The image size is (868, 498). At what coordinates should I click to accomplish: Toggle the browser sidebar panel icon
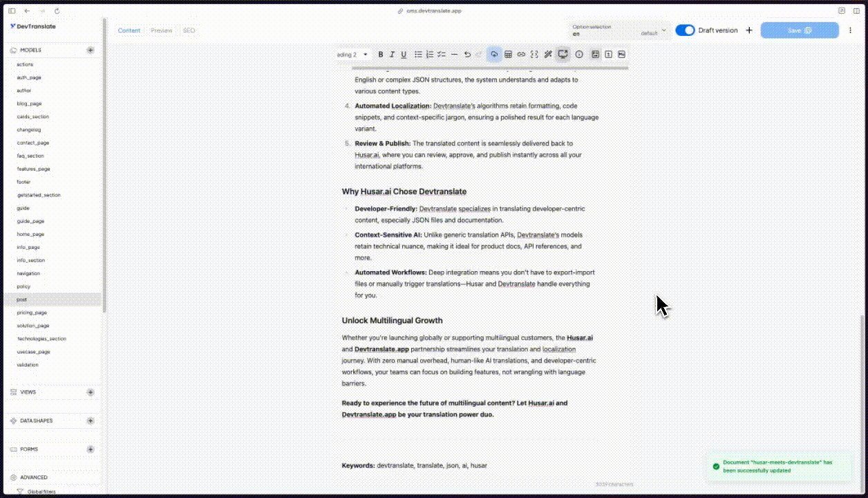click(12, 11)
